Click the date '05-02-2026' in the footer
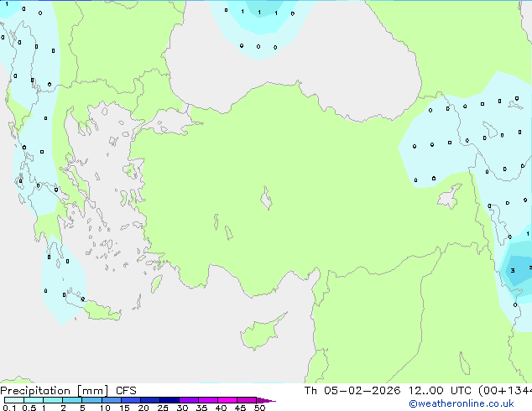Viewport: 532px width, 411px height. click(x=362, y=391)
